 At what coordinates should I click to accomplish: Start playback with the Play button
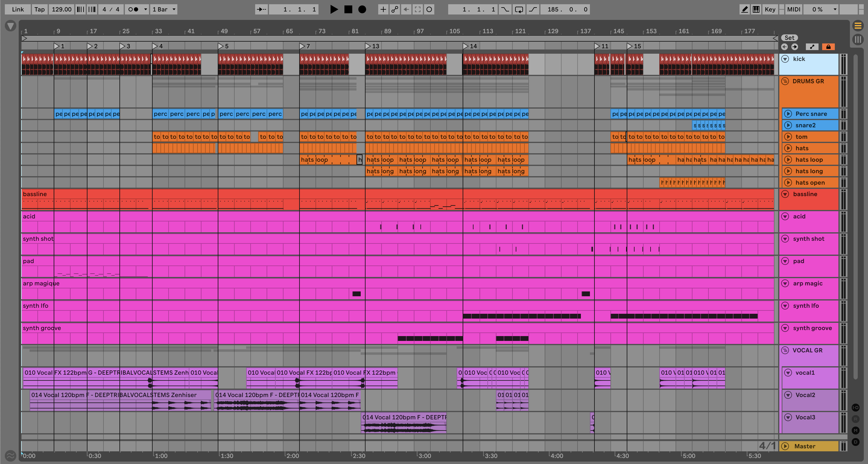click(334, 9)
